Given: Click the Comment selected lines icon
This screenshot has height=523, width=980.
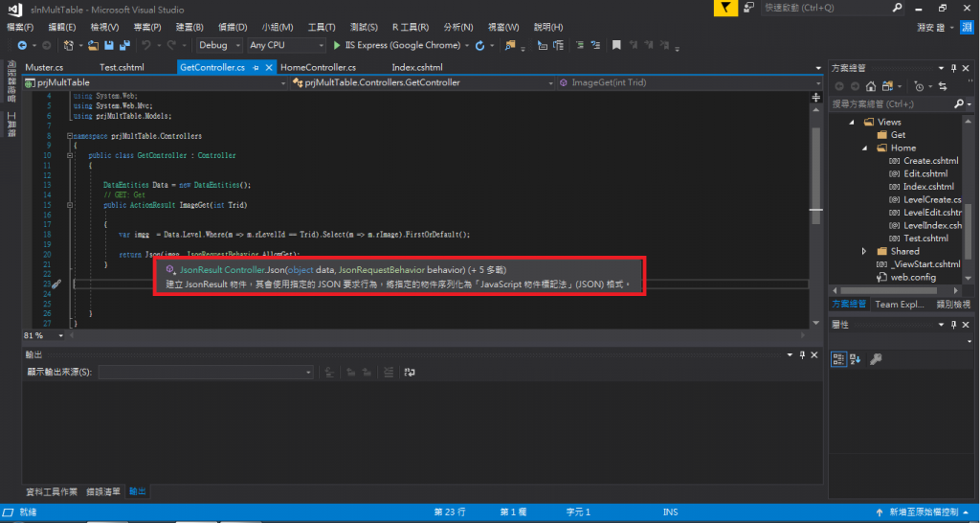Looking at the screenshot, I should click(580, 45).
